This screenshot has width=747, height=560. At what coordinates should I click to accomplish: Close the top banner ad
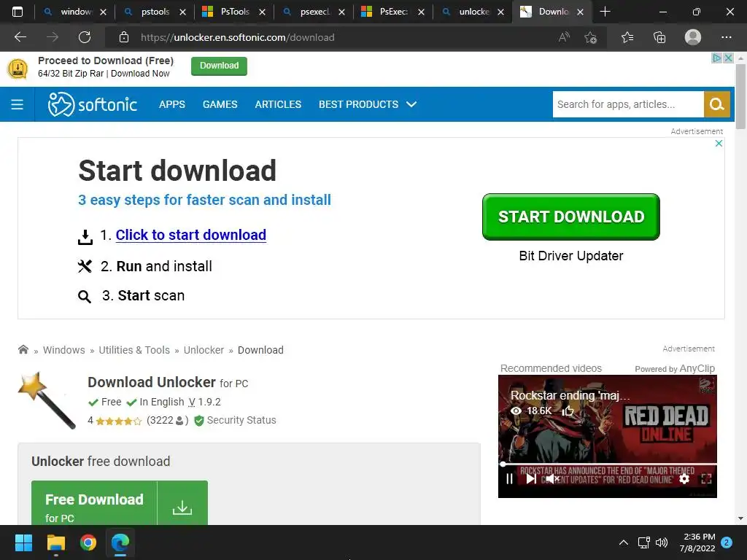coord(729,58)
